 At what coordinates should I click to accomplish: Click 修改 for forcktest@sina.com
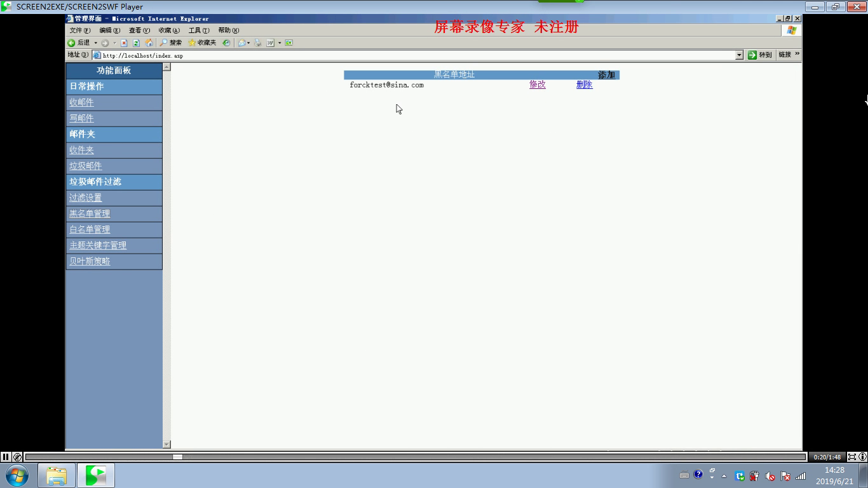[538, 85]
